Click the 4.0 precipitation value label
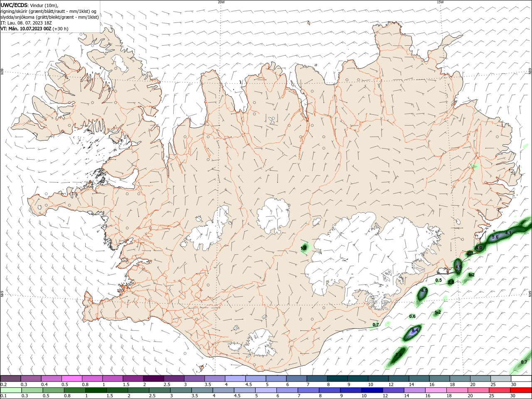The image size is (532, 399). point(478,248)
